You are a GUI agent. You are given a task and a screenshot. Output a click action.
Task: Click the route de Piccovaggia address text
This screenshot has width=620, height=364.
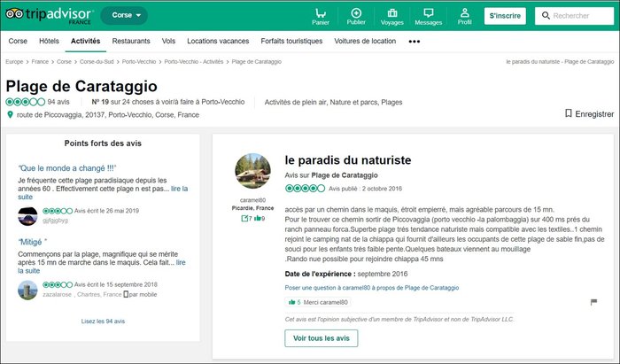[108, 115]
